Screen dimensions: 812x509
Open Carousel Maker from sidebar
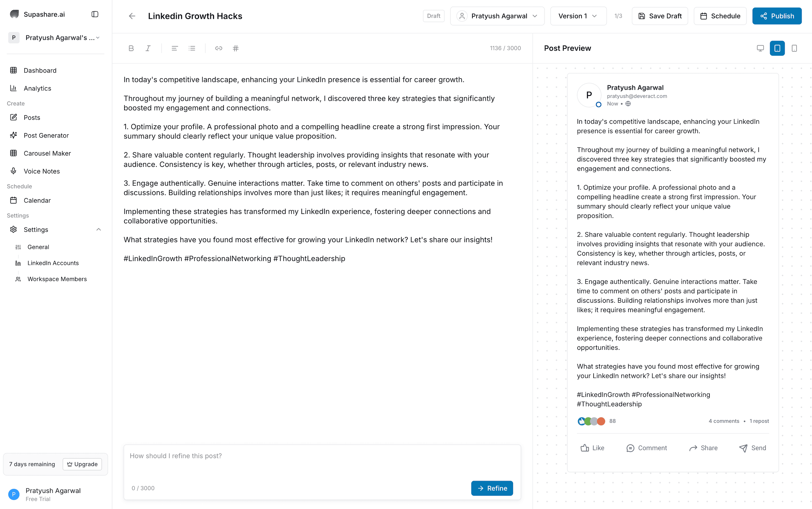tap(47, 153)
